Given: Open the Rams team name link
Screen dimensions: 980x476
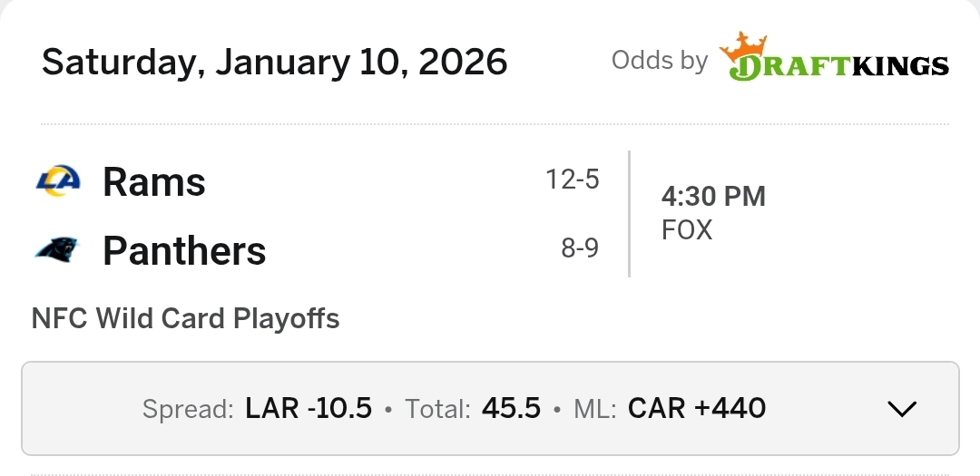Looking at the screenshot, I should [x=154, y=181].
